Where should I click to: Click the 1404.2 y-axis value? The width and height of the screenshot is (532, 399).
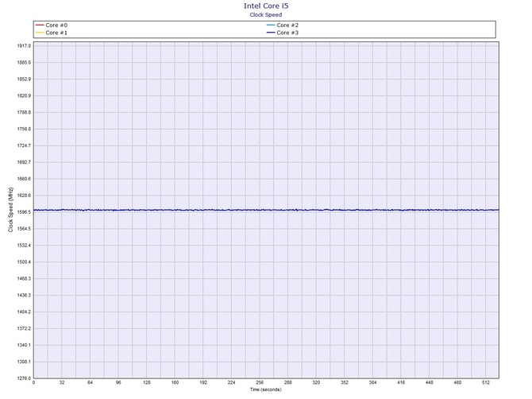(24, 312)
